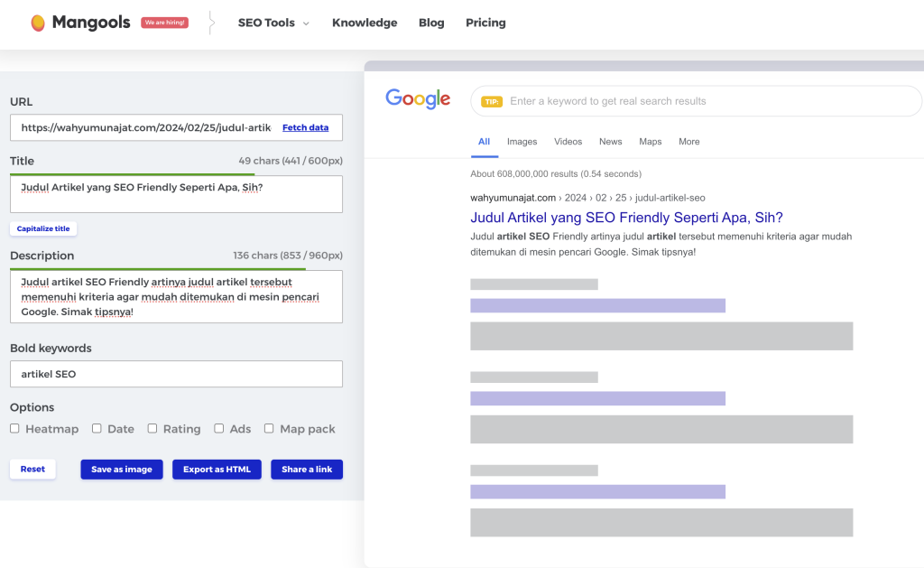Viewport: 924px width, 568px height.
Task: Check the Rating option
Action: [x=152, y=429]
